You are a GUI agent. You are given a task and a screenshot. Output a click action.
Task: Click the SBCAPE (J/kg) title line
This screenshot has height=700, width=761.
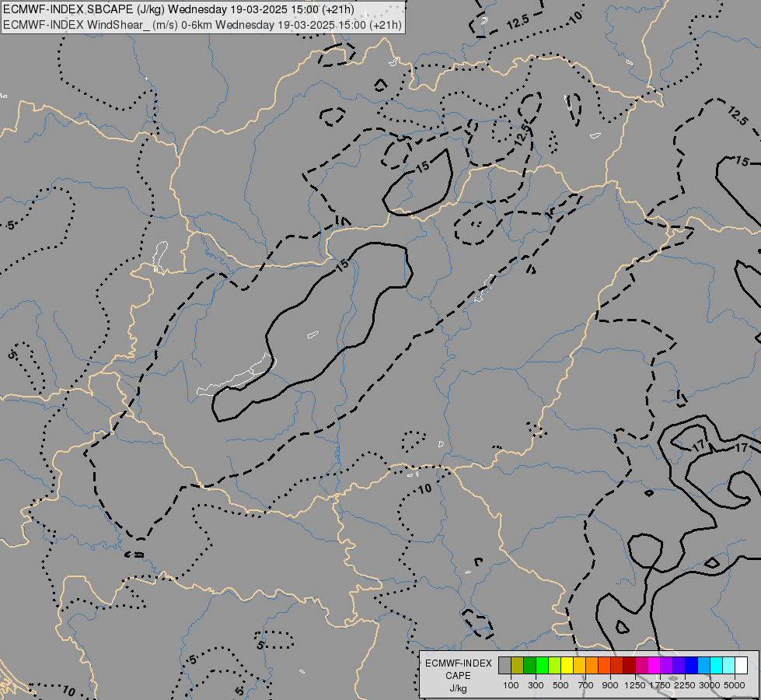179,9
